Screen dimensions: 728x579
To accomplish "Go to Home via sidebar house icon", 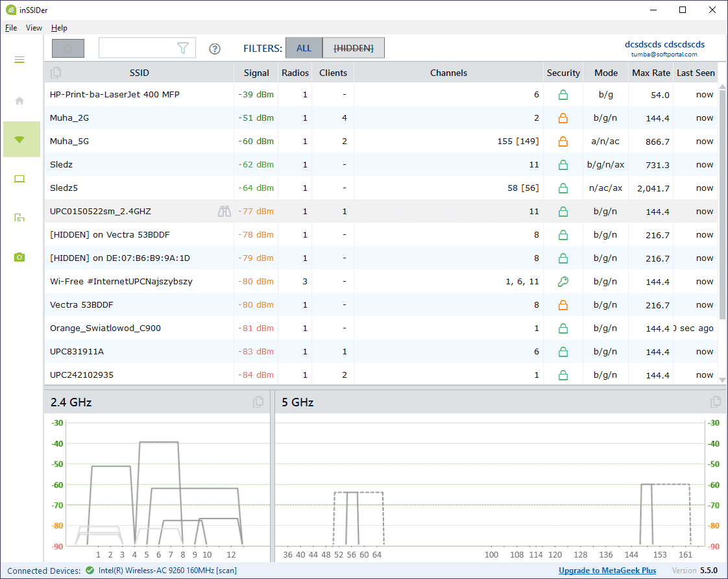I will click(19, 101).
